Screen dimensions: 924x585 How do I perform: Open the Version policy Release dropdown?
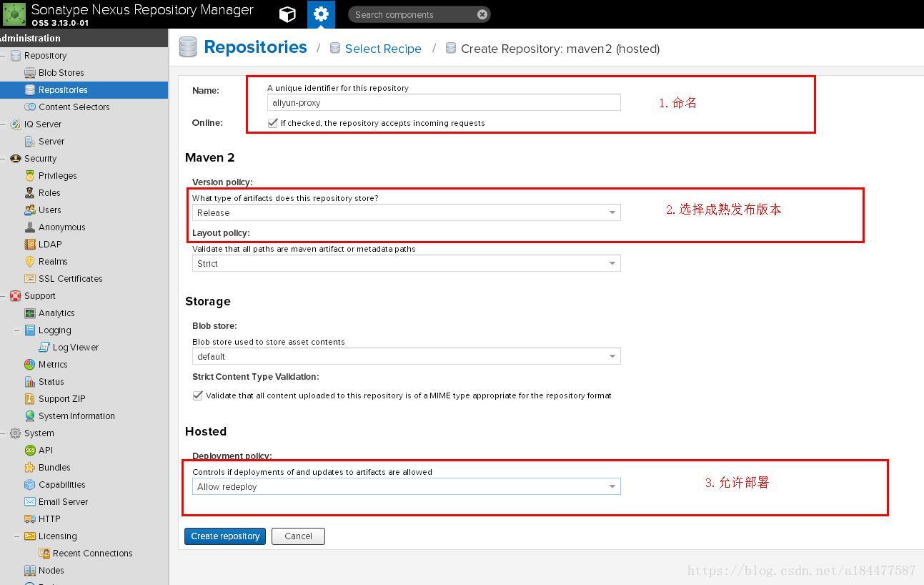click(x=406, y=212)
